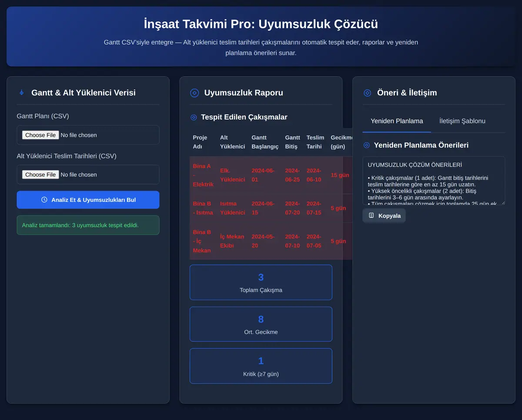Screen dimensions: 522x420
Task: Click the İnşaat Takvimi Pro page title
Action: pyautogui.click(x=261, y=24)
